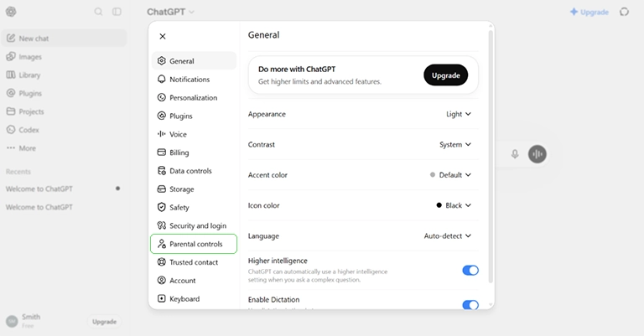Click the Trusted contact label text

[194, 262]
